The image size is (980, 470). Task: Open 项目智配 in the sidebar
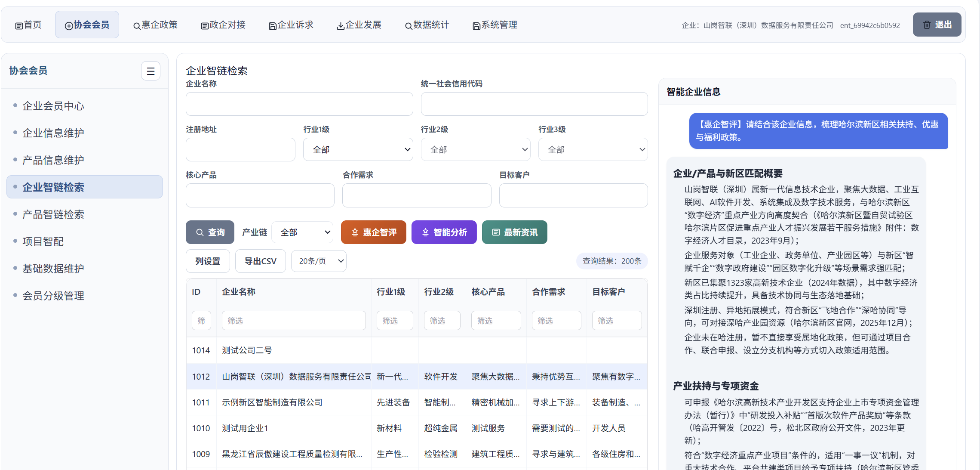(85, 241)
